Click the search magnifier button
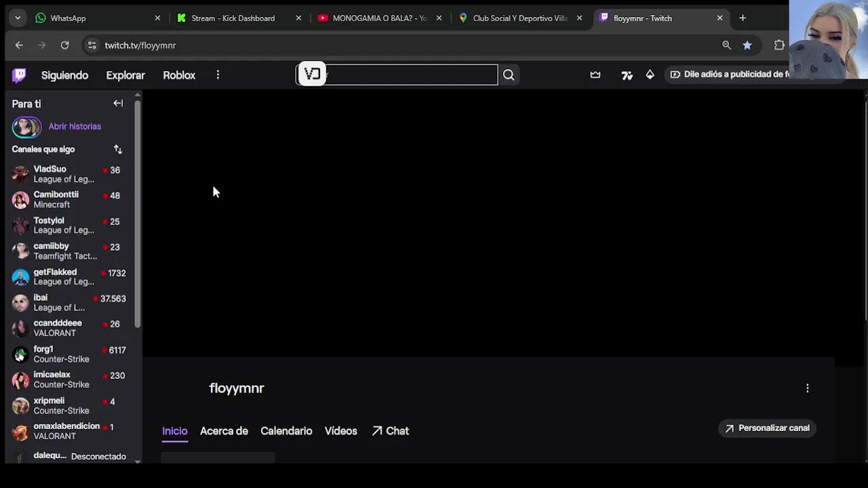Image resolution: width=868 pixels, height=488 pixels. (509, 75)
